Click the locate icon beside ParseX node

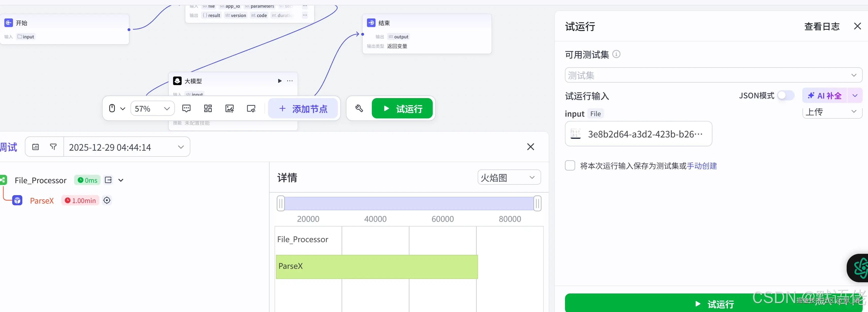point(107,200)
